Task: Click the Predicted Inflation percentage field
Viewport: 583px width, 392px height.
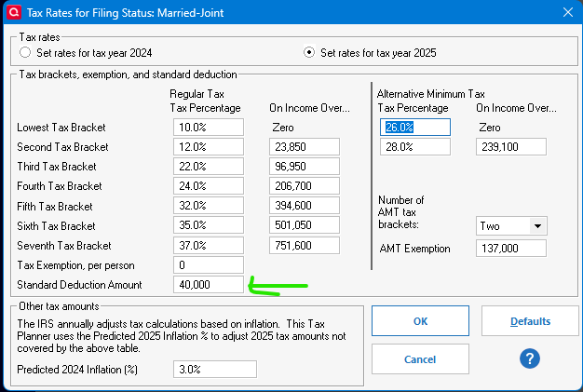Action: 214,370
